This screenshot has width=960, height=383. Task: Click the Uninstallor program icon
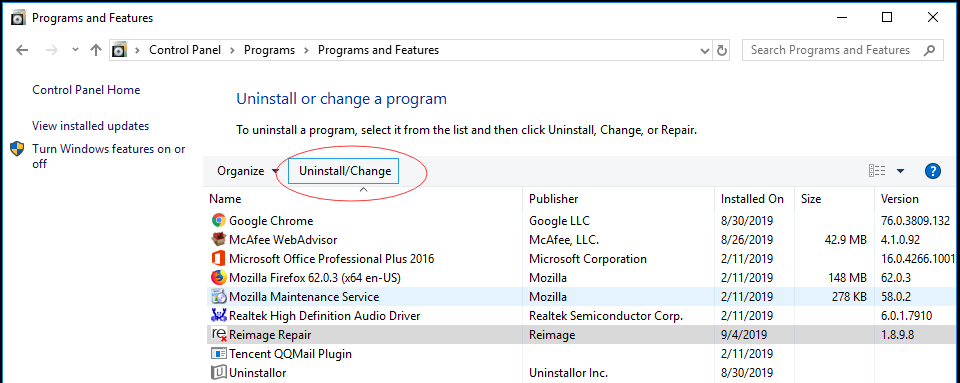click(x=219, y=372)
